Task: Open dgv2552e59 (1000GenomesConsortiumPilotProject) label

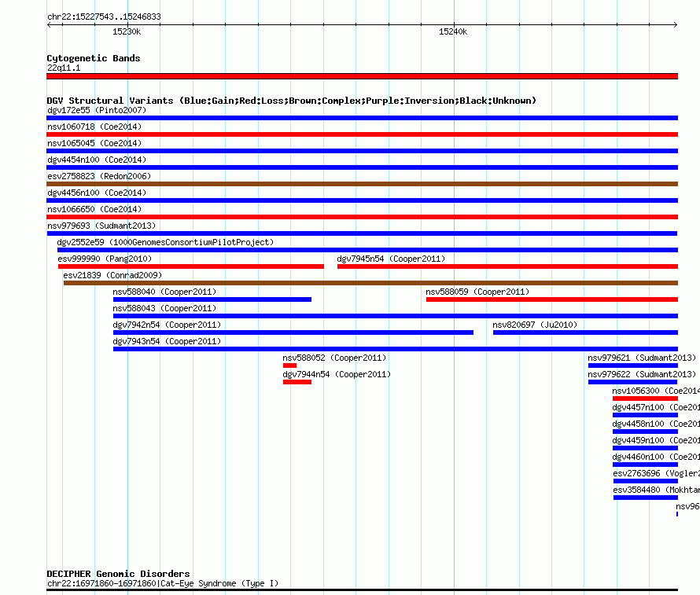Action: (165, 242)
